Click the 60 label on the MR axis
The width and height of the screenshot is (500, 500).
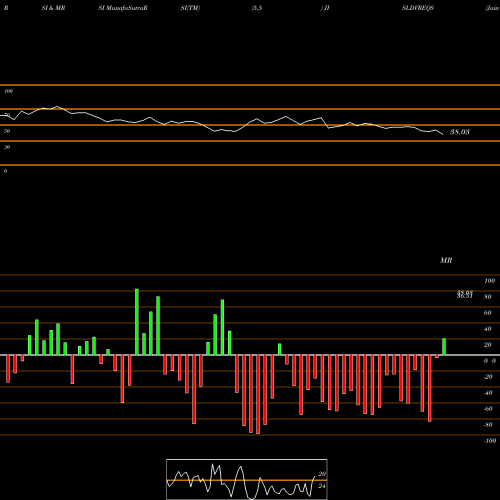(488, 313)
